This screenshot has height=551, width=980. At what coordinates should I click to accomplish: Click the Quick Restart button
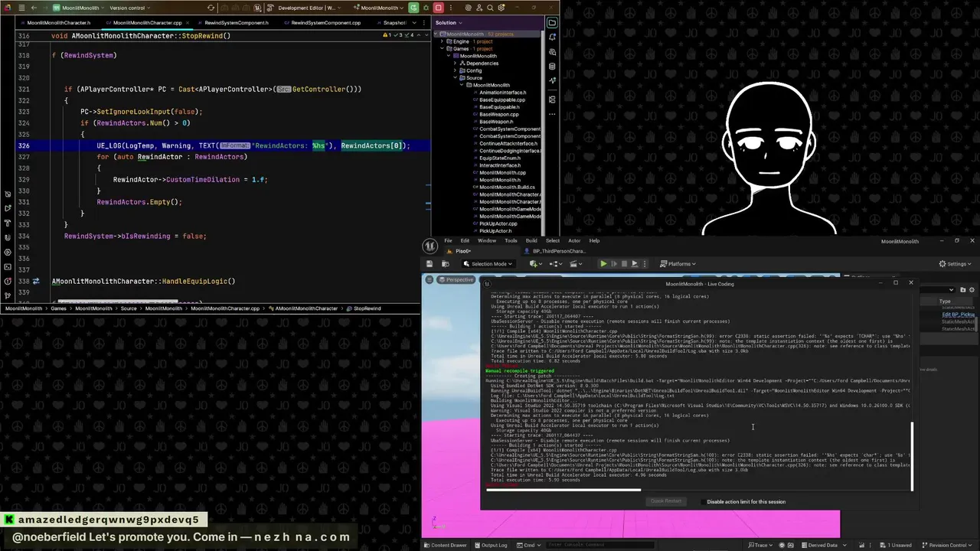(x=665, y=501)
